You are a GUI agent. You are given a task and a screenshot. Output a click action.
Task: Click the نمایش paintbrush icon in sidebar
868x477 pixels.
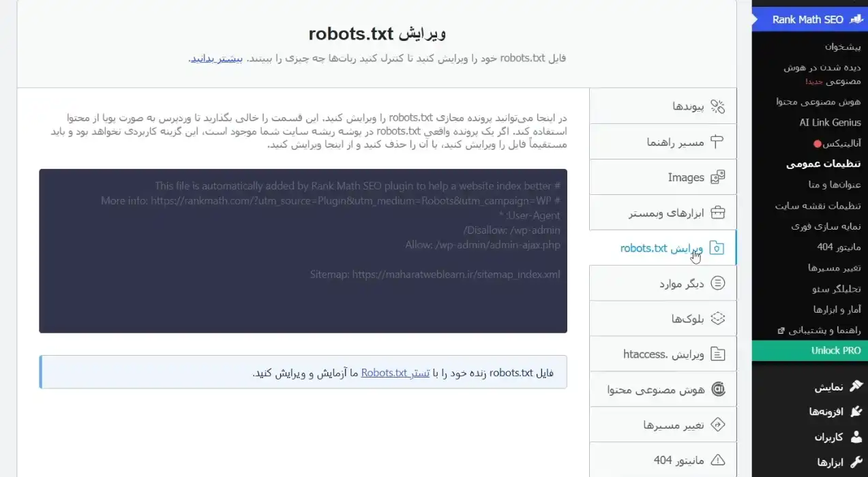[x=856, y=386]
